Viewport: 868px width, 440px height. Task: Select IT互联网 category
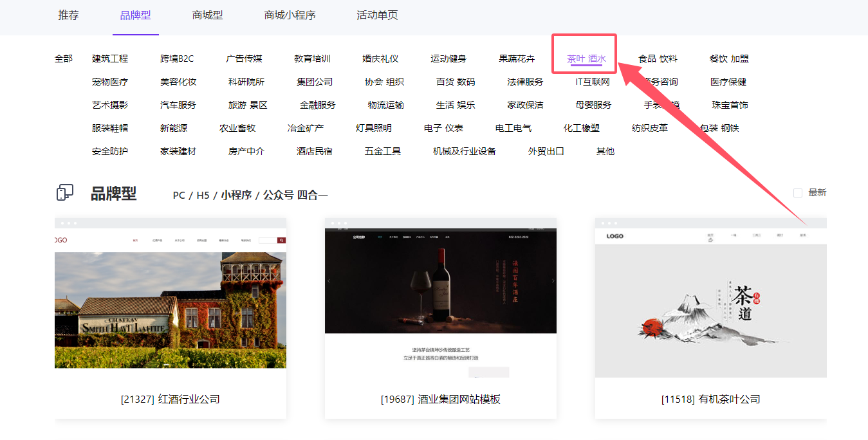pyautogui.click(x=593, y=82)
